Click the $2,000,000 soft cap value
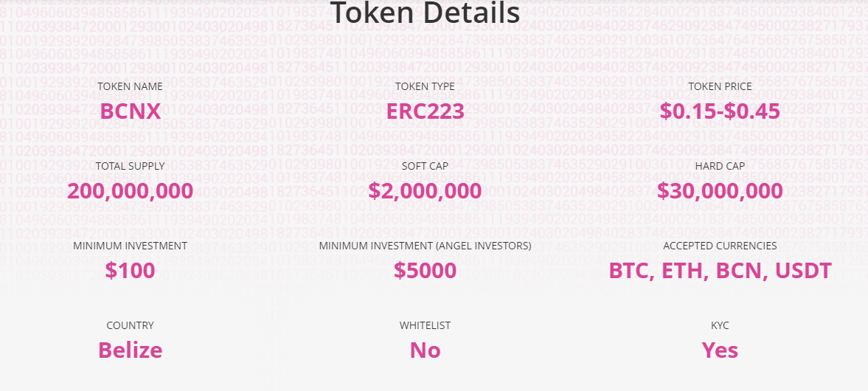The image size is (868, 391). click(x=425, y=191)
